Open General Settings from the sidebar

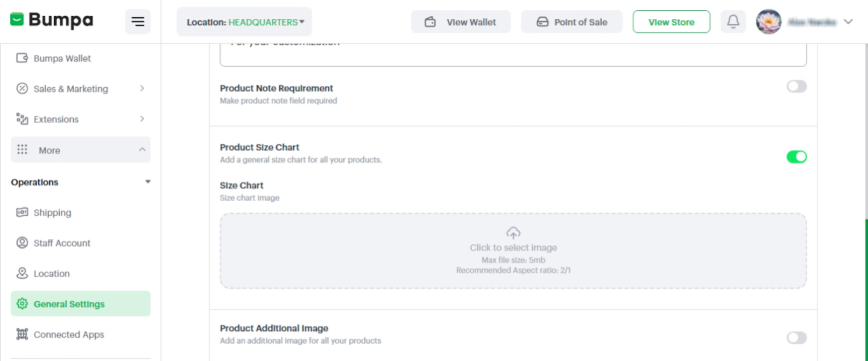69,303
